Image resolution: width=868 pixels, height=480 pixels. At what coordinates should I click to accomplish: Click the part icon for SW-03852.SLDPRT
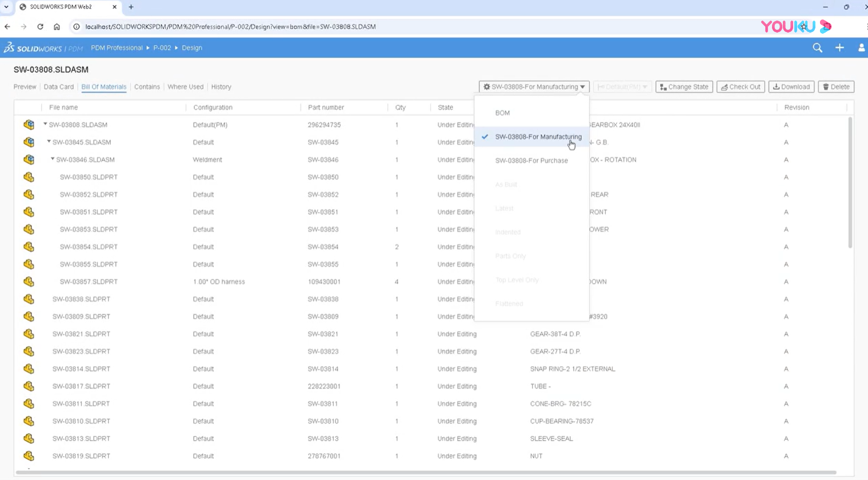tap(29, 194)
